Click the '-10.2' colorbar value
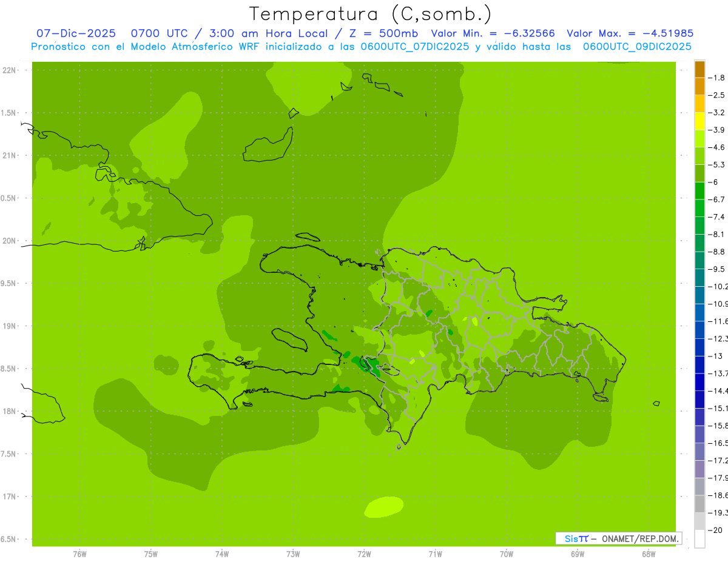Image resolution: width=728 pixels, height=562 pixels. [718, 286]
